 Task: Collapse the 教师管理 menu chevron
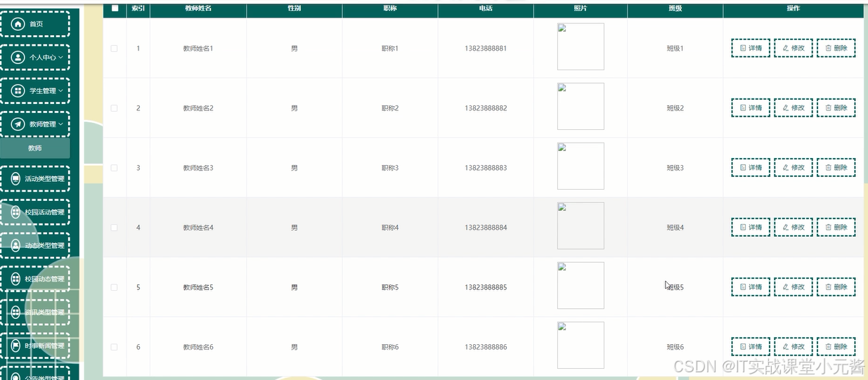click(61, 124)
